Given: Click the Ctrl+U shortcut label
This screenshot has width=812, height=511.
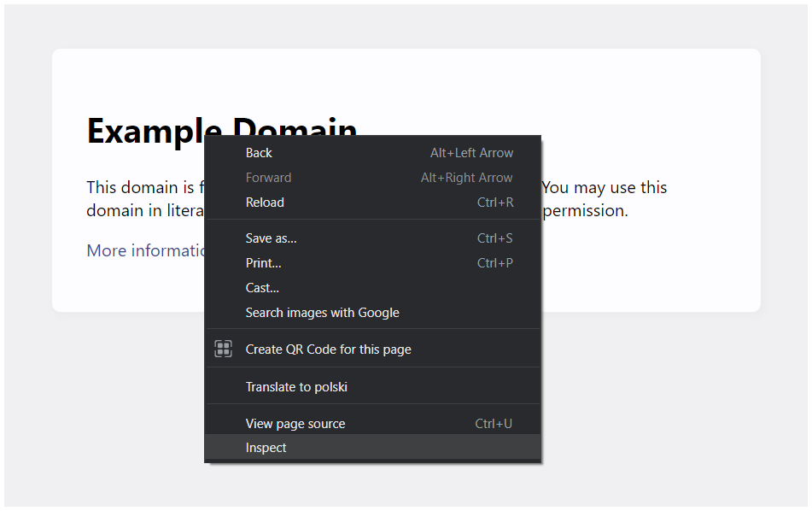Looking at the screenshot, I should tap(494, 424).
